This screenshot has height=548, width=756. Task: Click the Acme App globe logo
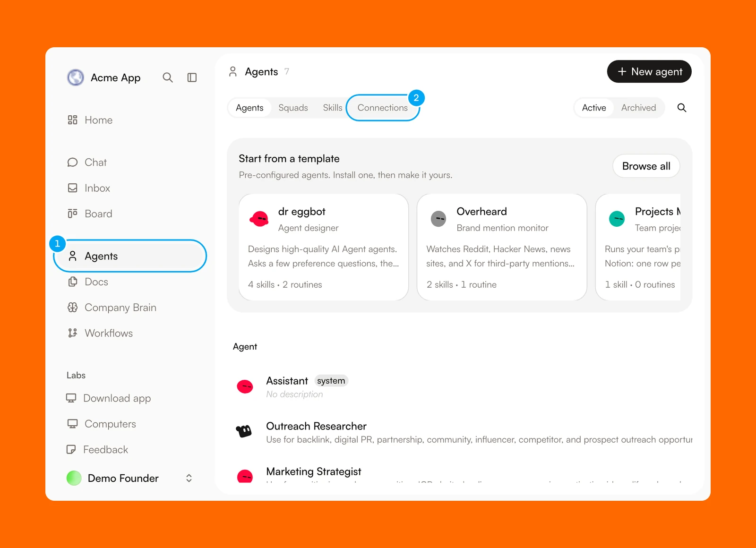[76, 77]
